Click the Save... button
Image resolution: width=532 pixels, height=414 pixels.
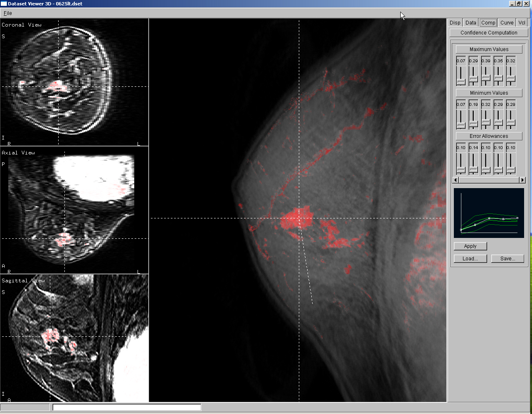click(x=507, y=259)
